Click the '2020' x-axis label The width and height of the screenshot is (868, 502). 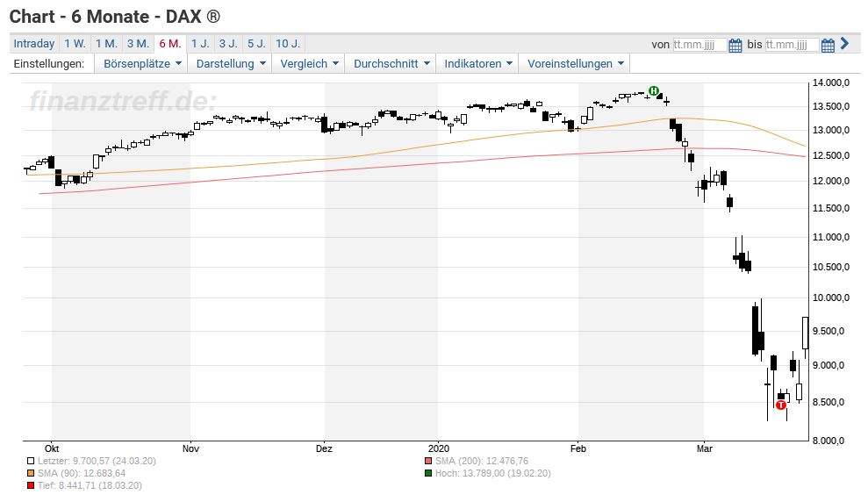(439, 448)
